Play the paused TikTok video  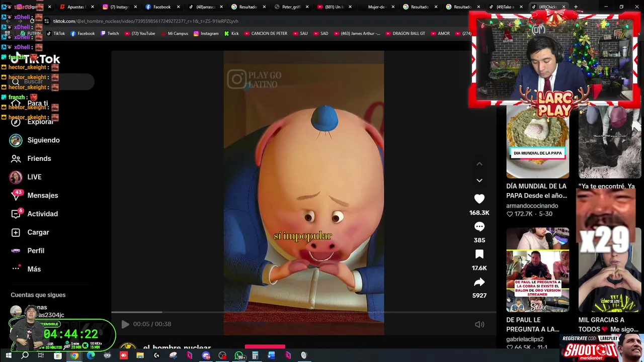tap(125, 324)
